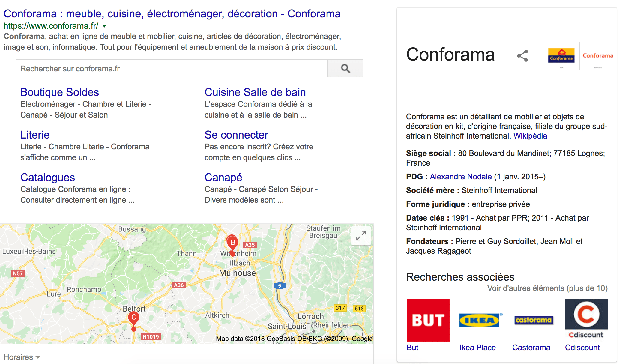Open the Cuisine Salle de bain sitelink
The height and width of the screenshot is (364, 622).
255,92
